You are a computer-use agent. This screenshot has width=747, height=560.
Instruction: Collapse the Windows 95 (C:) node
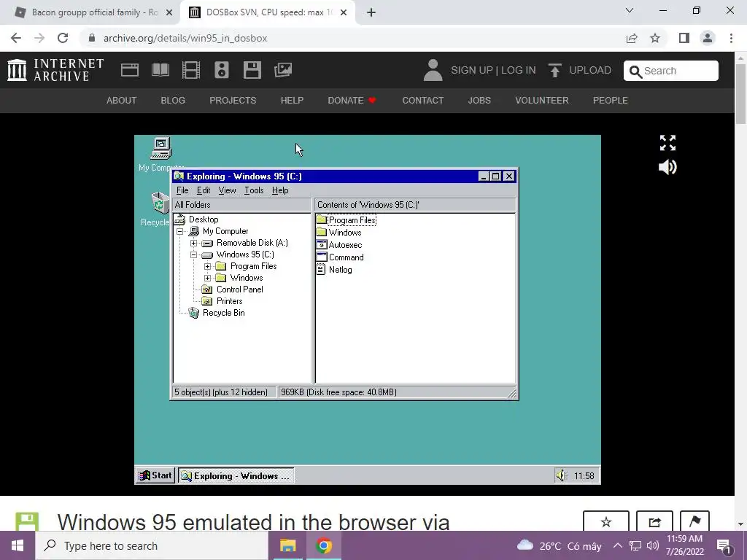(x=194, y=254)
